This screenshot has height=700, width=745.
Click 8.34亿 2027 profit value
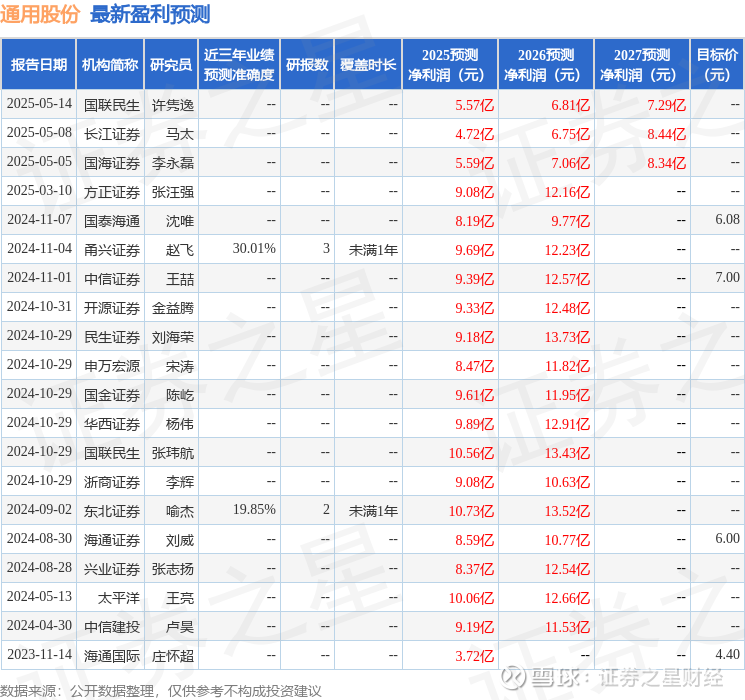pyautogui.click(x=667, y=163)
